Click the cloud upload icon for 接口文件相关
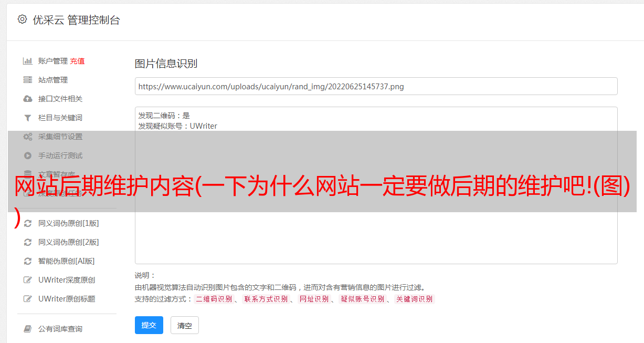The width and height of the screenshot is (644, 343). (28, 99)
